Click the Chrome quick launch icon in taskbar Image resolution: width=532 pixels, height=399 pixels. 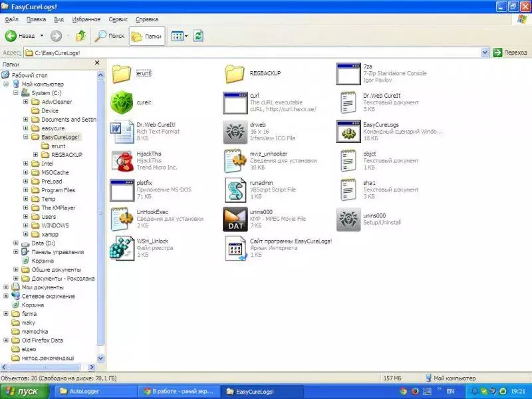[403, 391]
